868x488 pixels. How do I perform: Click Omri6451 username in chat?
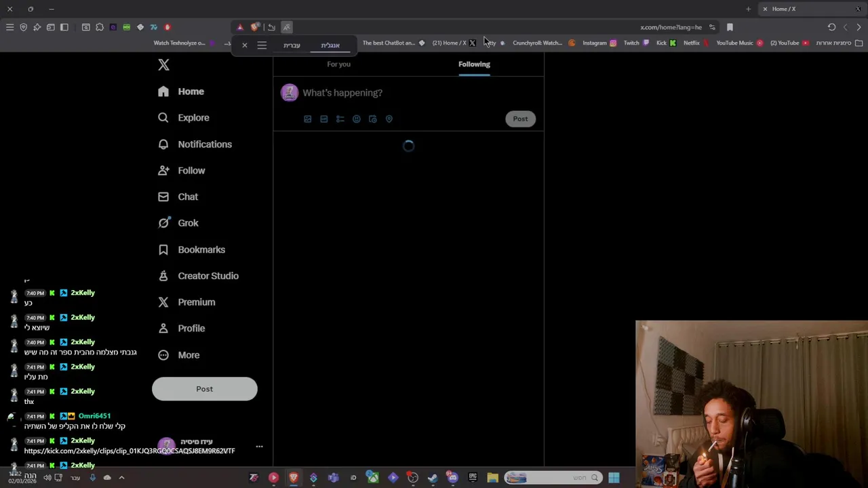click(x=94, y=416)
